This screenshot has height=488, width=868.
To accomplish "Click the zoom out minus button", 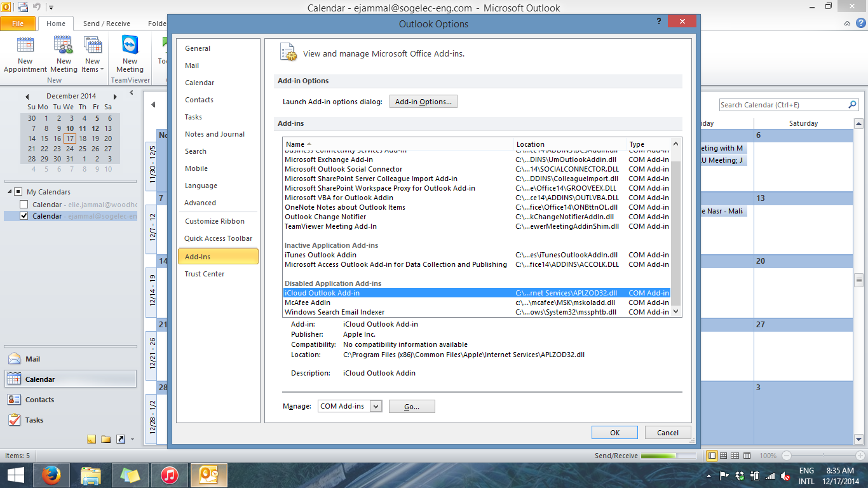I will [787, 456].
